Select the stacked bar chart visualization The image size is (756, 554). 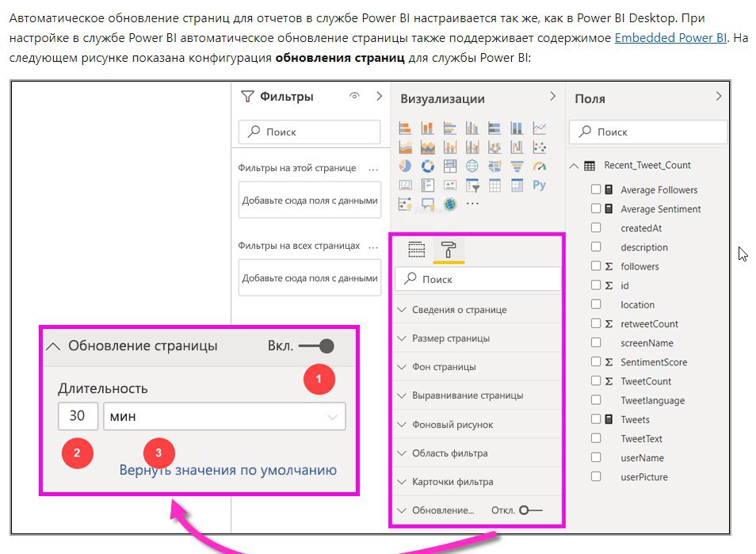[x=405, y=128]
